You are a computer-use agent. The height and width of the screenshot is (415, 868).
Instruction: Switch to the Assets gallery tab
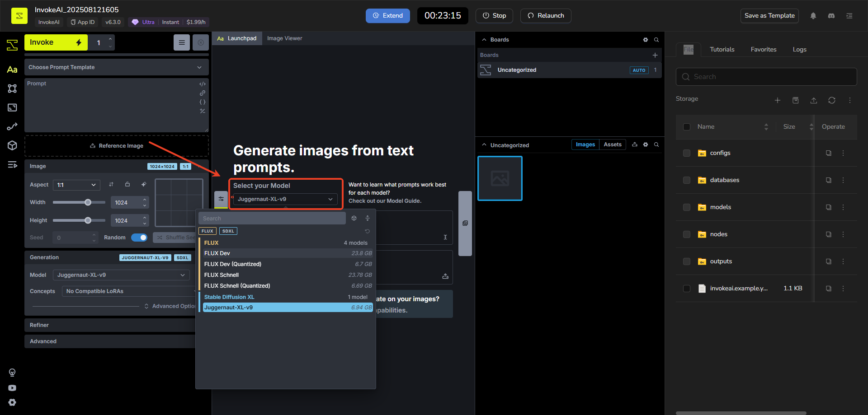coord(613,145)
